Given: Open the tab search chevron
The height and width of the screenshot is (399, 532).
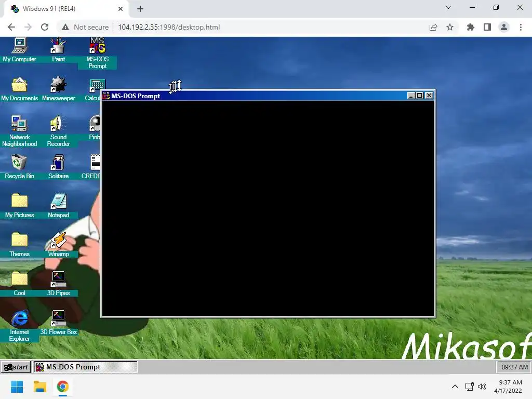Looking at the screenshot, I should coord(448,7).
